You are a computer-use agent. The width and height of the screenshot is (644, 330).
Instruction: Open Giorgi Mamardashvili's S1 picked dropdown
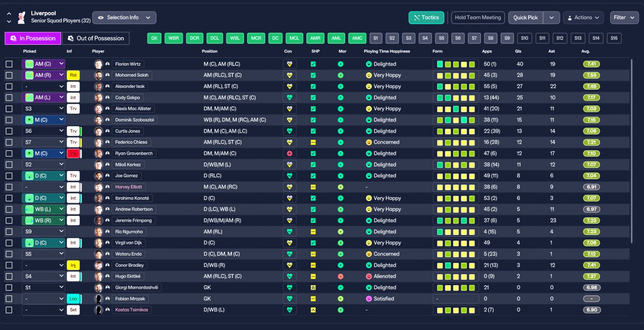pos(44,288)
